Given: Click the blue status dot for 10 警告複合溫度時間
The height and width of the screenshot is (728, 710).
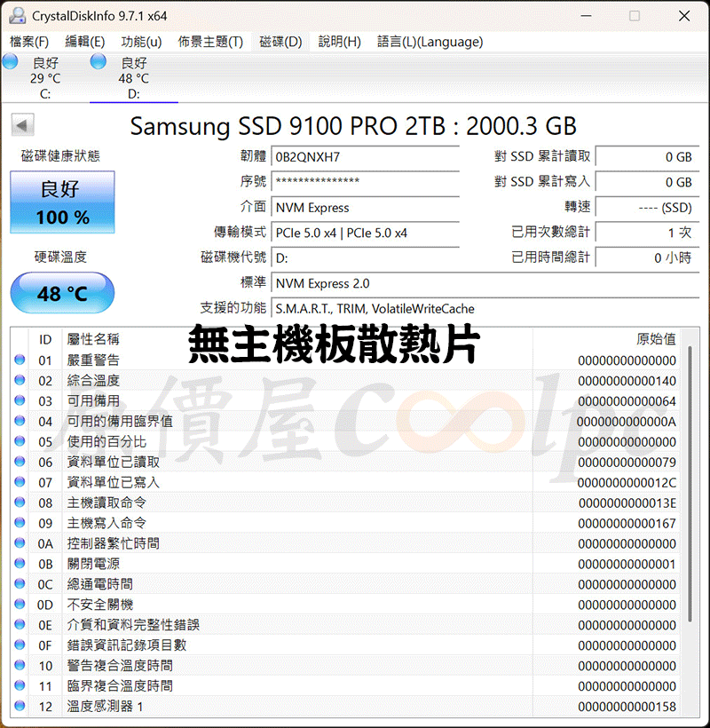Looking at the screenshot, I should click(20, 665).
